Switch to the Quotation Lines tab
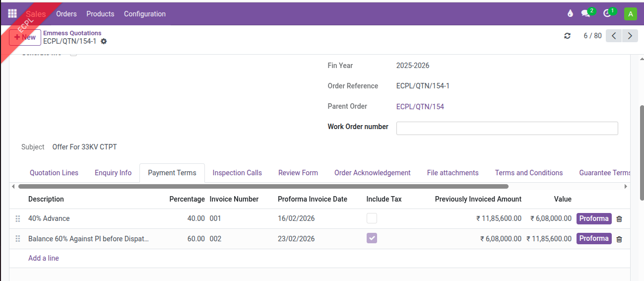644x281 pixels. pyautogui.click(x=54, y=173)
